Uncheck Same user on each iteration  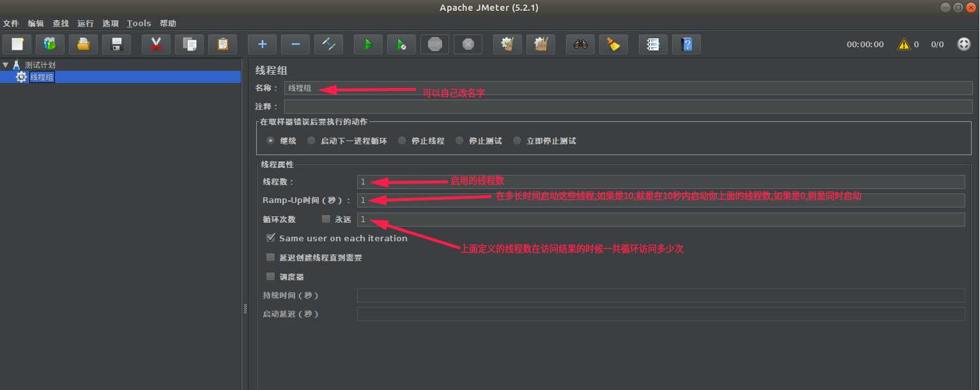point(271,237)
